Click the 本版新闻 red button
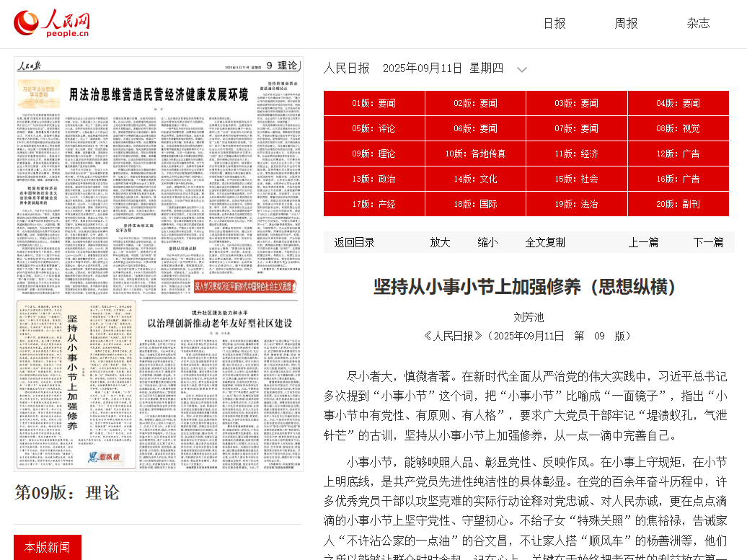 (x=47, y=547)
